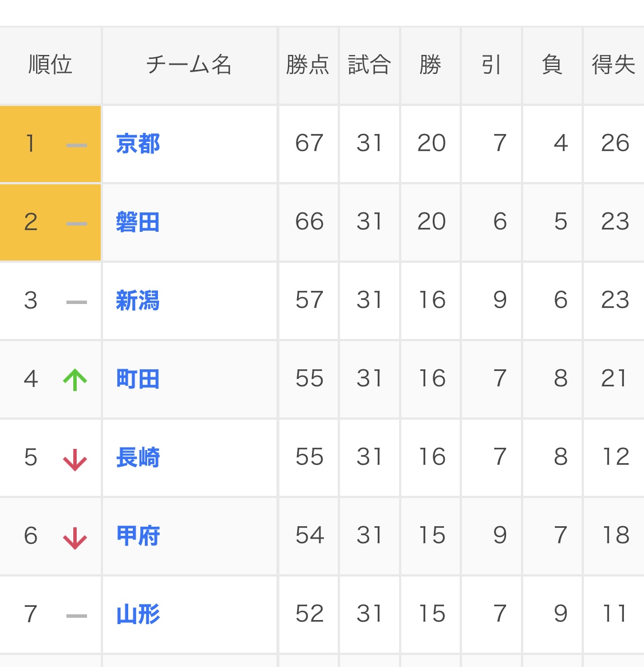Open the 山形 team link
The width and height of the screenshot is (644, 667).
pos(138,614)
